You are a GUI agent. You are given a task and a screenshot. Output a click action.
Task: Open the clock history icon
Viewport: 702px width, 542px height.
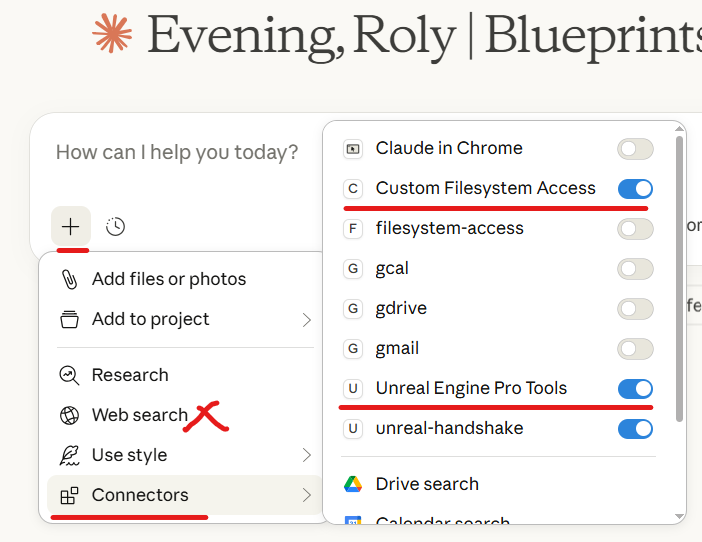[x=116, y=227]
